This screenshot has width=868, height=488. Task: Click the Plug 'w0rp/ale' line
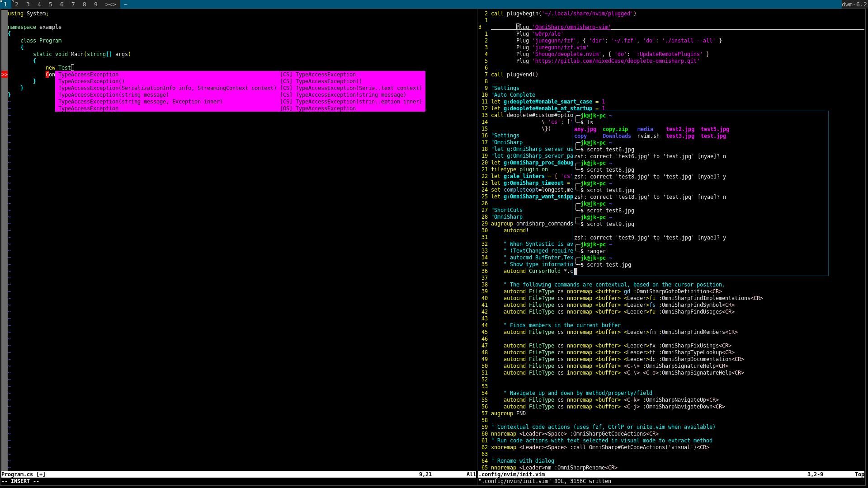540,34
